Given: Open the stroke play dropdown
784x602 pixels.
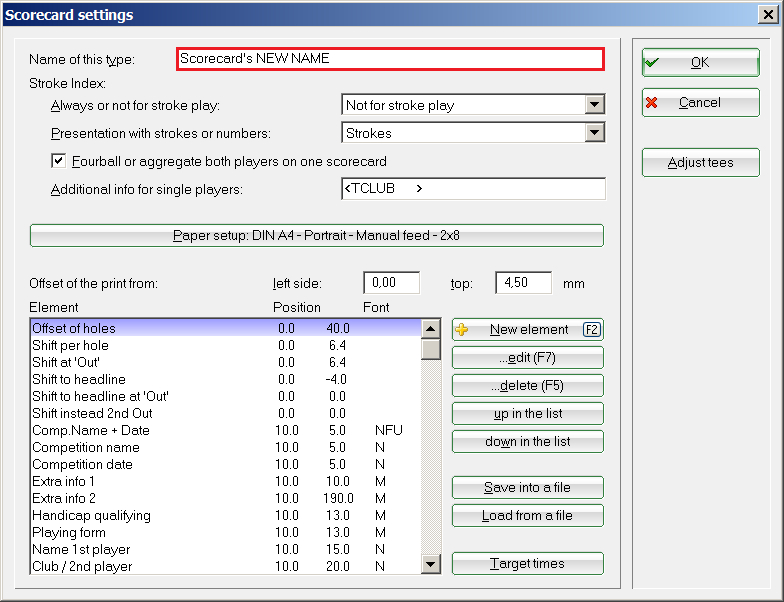Looking at the screenshot, I should point(595,105).
